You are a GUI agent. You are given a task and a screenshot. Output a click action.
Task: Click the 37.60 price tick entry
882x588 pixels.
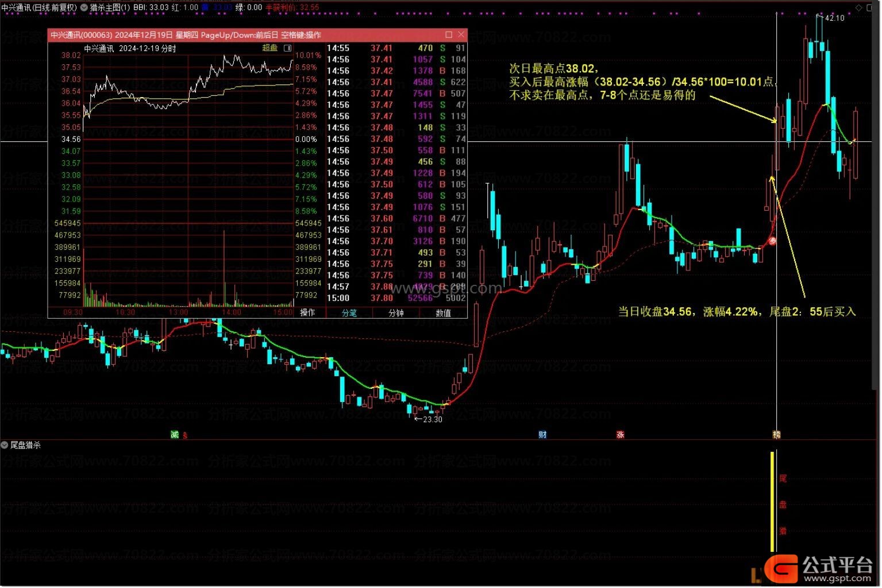pos(382,219)
